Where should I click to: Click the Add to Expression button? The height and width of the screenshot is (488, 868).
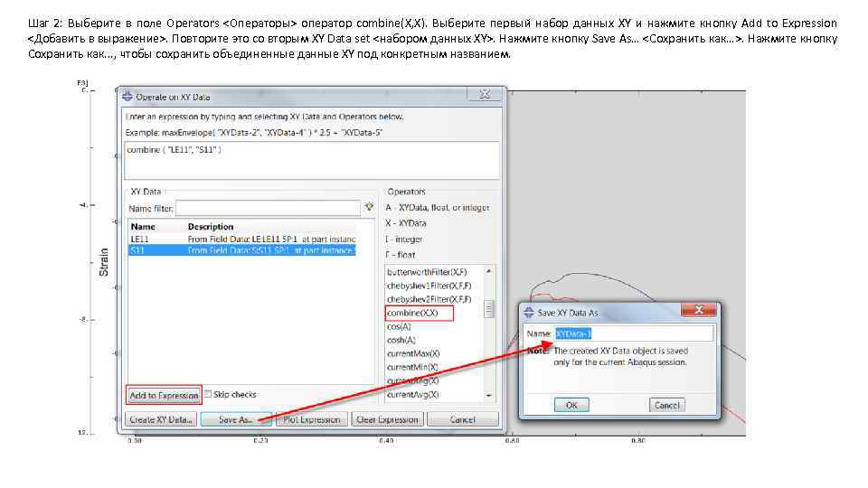(x=164, y=395)
